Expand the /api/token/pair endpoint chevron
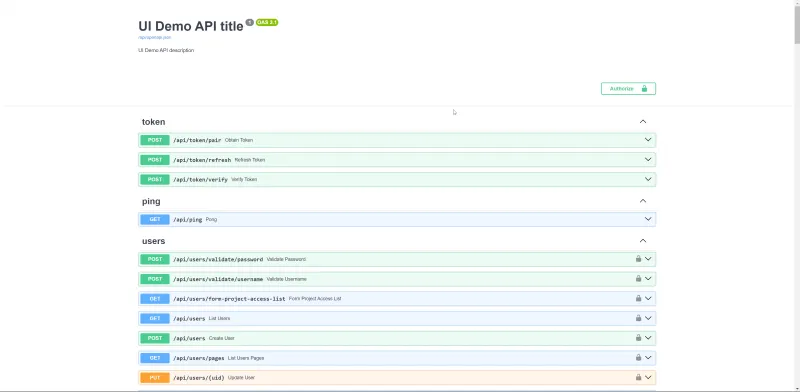Screen dimensions: 800x392 (648, 140)
